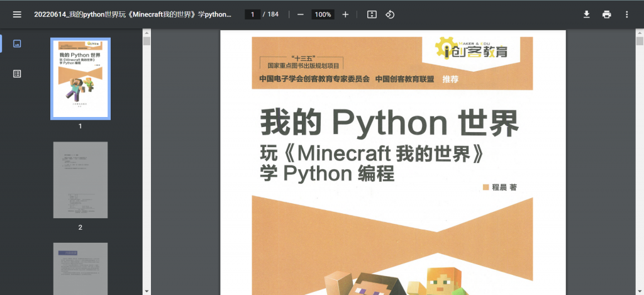
Task: Show document outline in sidebar
Action: pyautogui.click(x=17, y=74)
